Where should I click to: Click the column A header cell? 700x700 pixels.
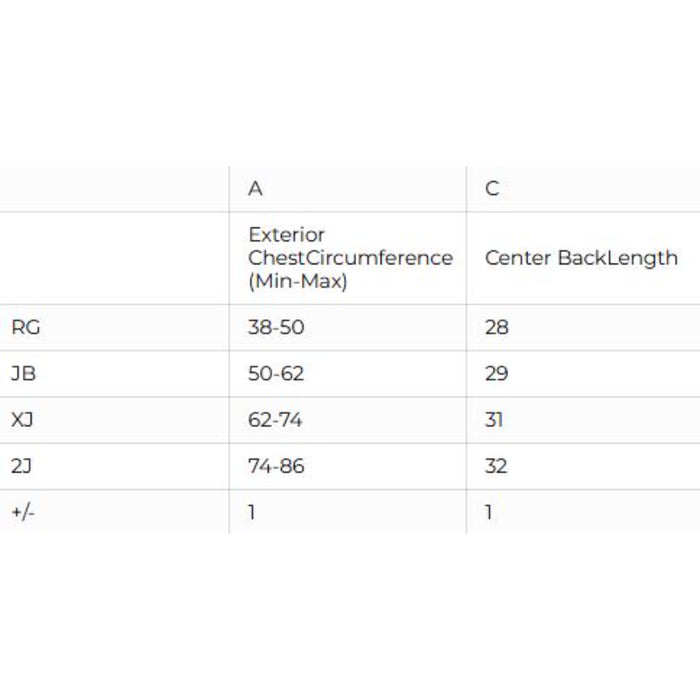click(256, 189)
